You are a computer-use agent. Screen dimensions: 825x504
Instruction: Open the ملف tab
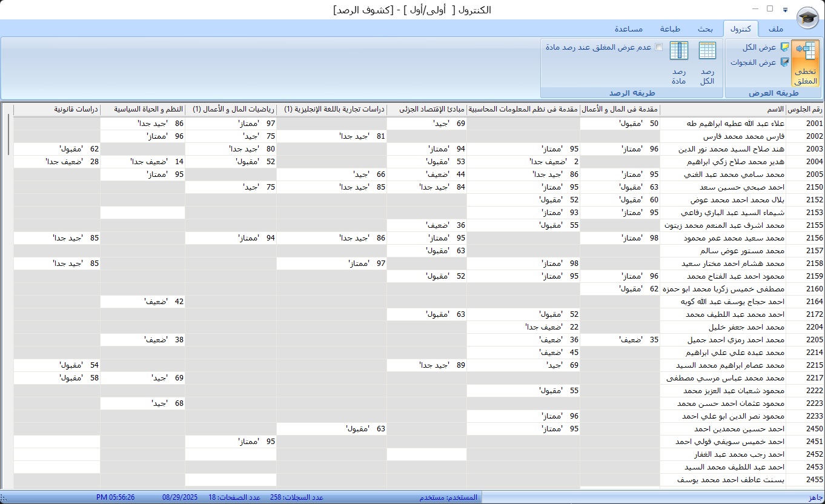tap(775, 29)
